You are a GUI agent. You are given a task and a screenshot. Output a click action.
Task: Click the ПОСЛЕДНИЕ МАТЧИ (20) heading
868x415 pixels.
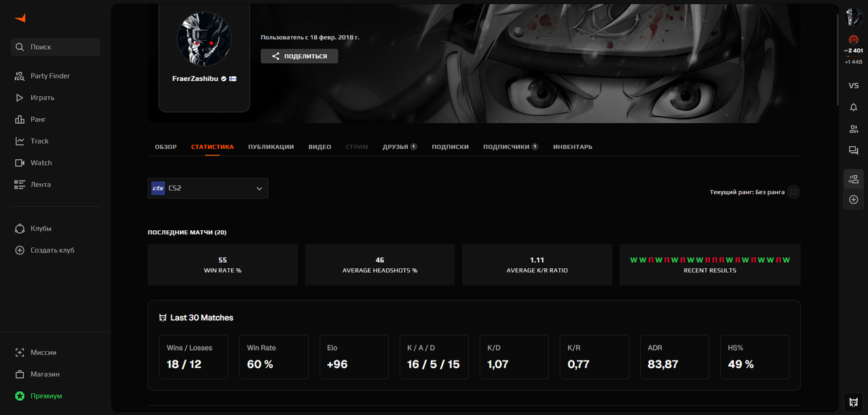pos(187,232)
